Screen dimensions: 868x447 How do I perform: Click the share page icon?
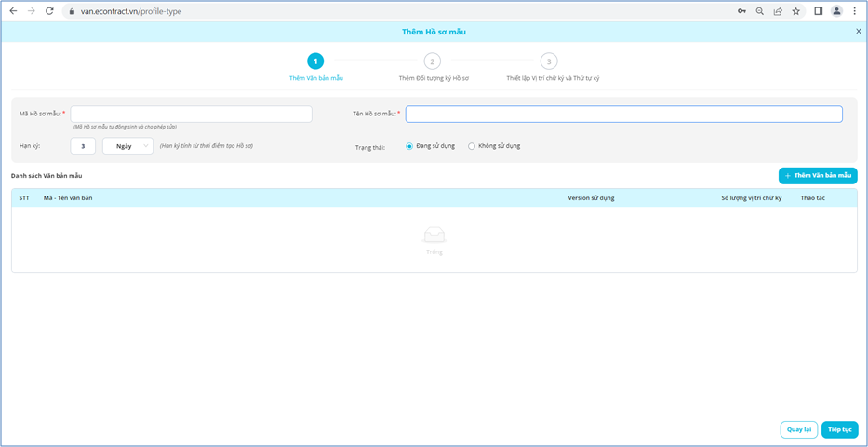click(x=778, y=11)
